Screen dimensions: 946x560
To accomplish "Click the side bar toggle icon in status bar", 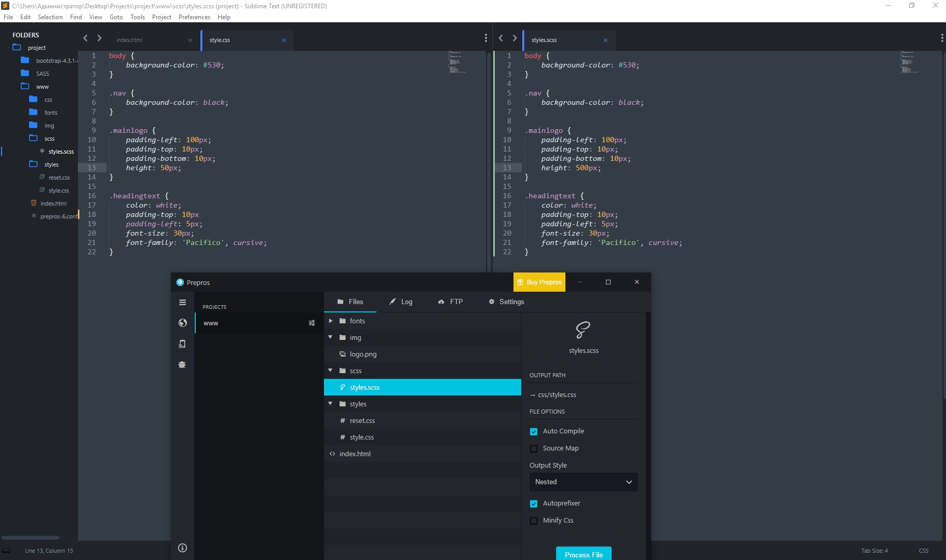I will [6, 551].
